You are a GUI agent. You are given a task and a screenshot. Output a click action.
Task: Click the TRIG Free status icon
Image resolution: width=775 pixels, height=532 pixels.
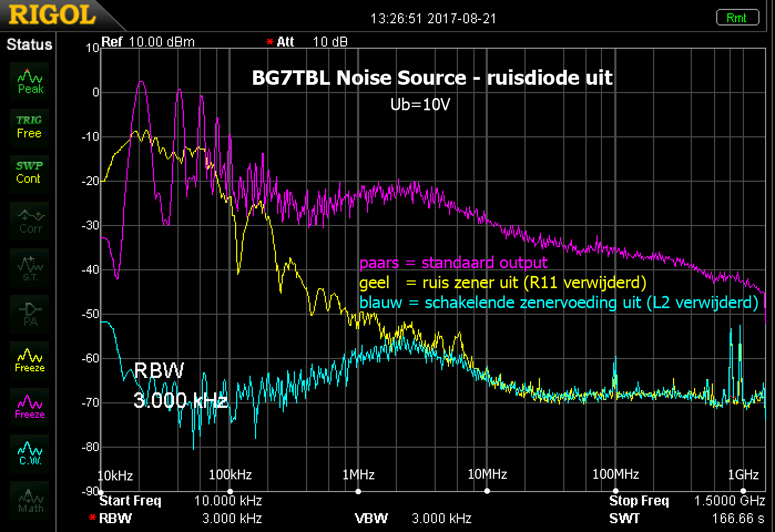(x=30, y=127)
